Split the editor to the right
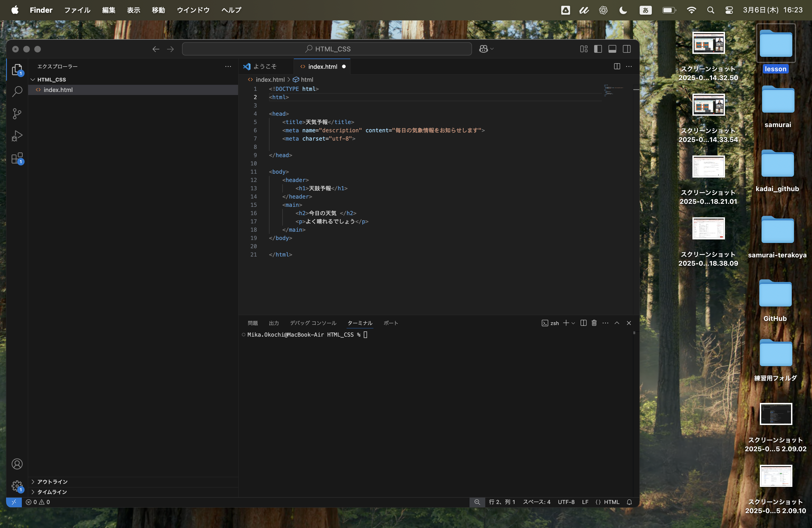Viewport: 812px width, 528px height. tap(617, 67)
